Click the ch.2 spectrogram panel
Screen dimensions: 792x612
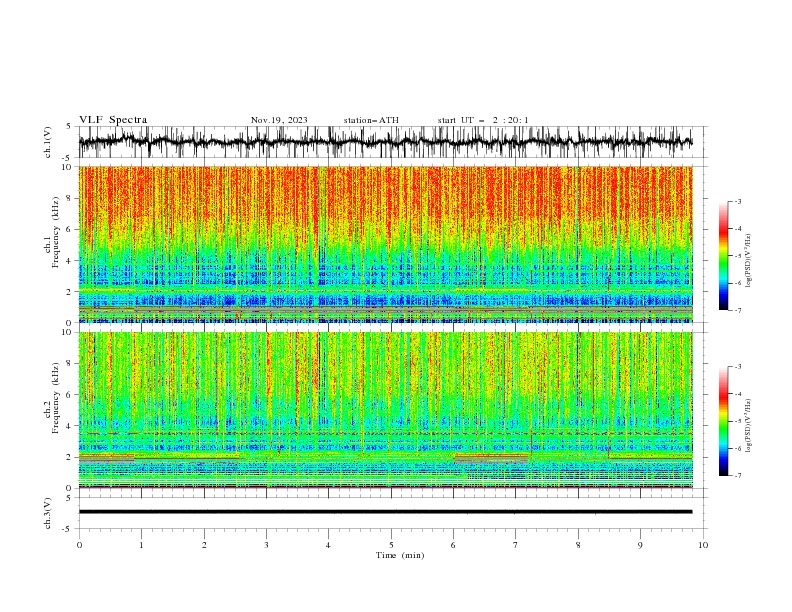point(385,410)
